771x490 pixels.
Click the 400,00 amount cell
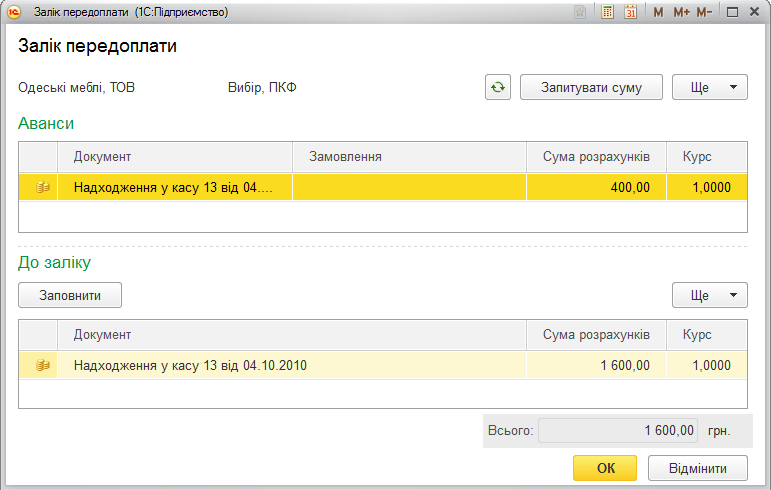[x=596, y=187]
